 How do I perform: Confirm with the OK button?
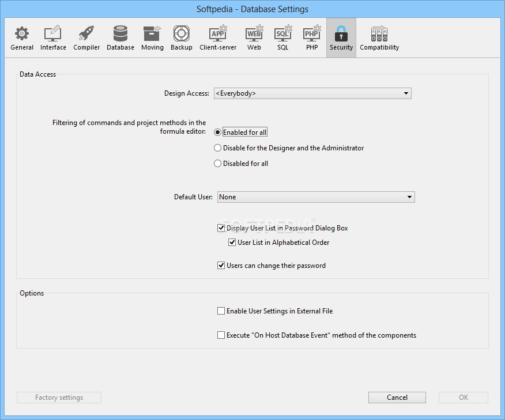tap(463, 398)
